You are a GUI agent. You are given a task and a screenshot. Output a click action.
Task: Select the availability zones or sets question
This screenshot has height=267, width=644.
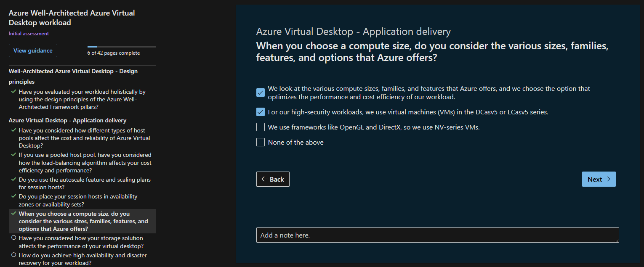pyautogui.click(x=78, y=200)
